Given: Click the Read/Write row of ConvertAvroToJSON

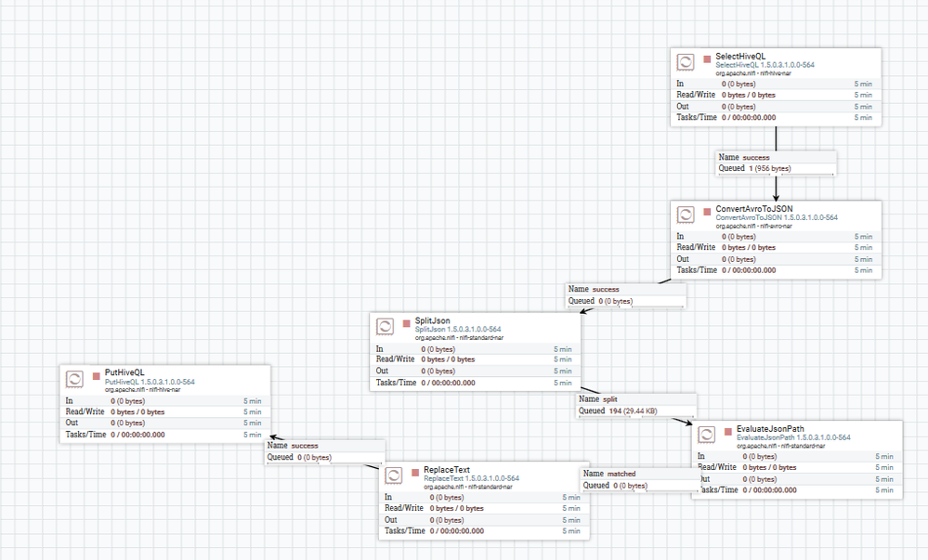Looking at the screenshot, I should (x=776, y=247).
